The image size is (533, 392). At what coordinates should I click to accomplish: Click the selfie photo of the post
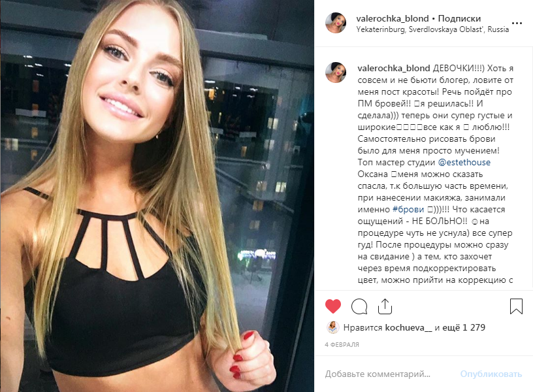point(157,196)
